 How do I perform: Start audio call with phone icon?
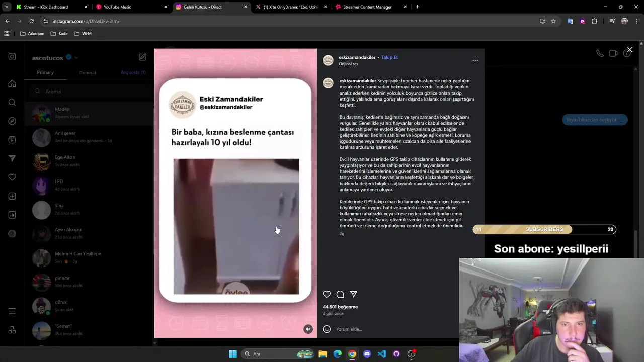tap(600, 53)
